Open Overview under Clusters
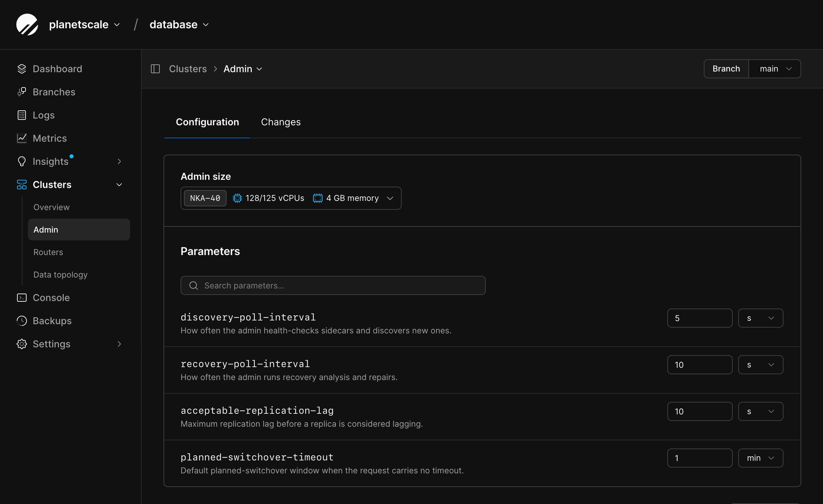Image resolution: width=823 pixels, height=504 pixels. (x=51, y=207)
